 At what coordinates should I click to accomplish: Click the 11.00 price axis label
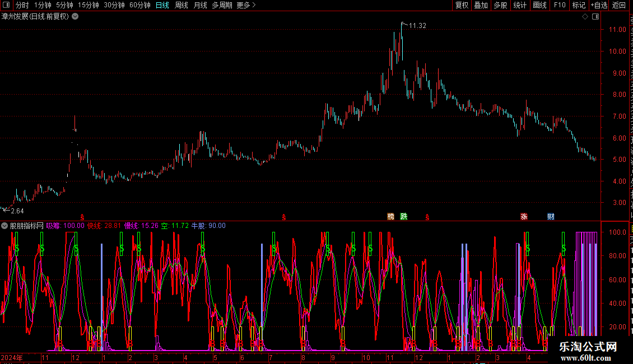[x=617, y=30]
